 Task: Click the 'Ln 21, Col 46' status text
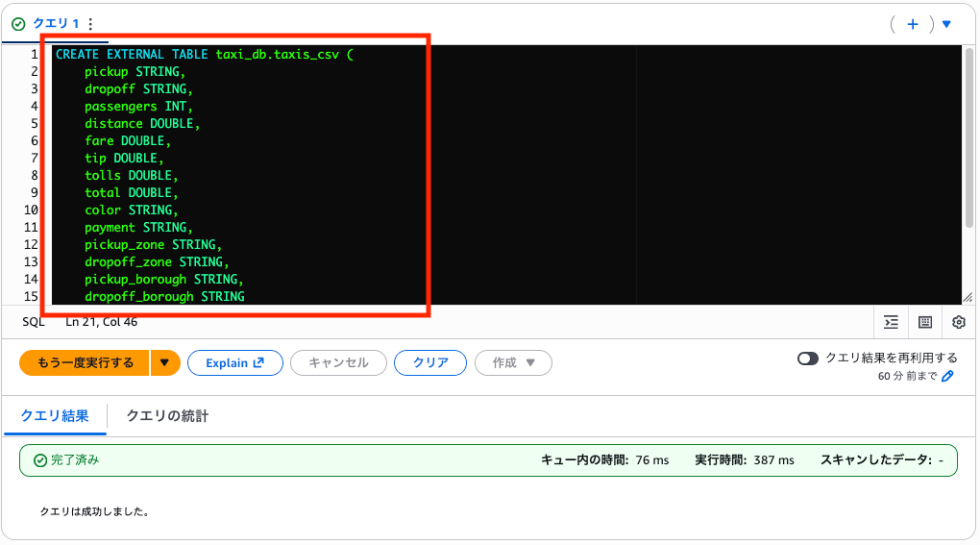click(101, 322)
